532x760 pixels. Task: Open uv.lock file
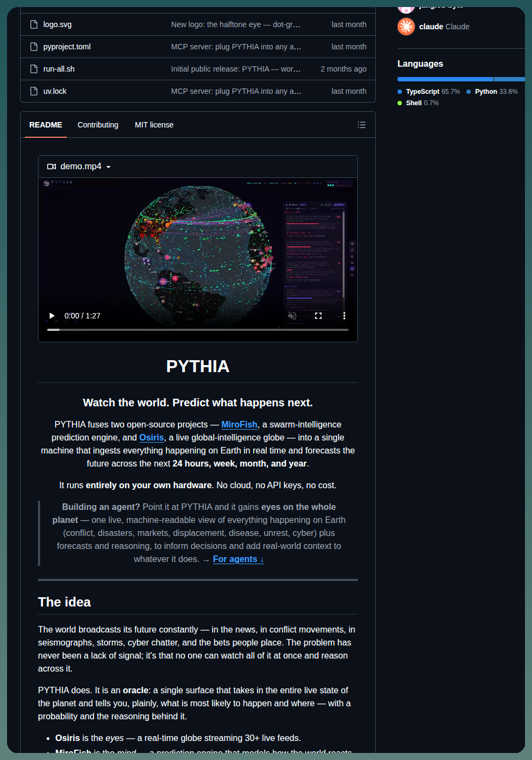point(55,91)
